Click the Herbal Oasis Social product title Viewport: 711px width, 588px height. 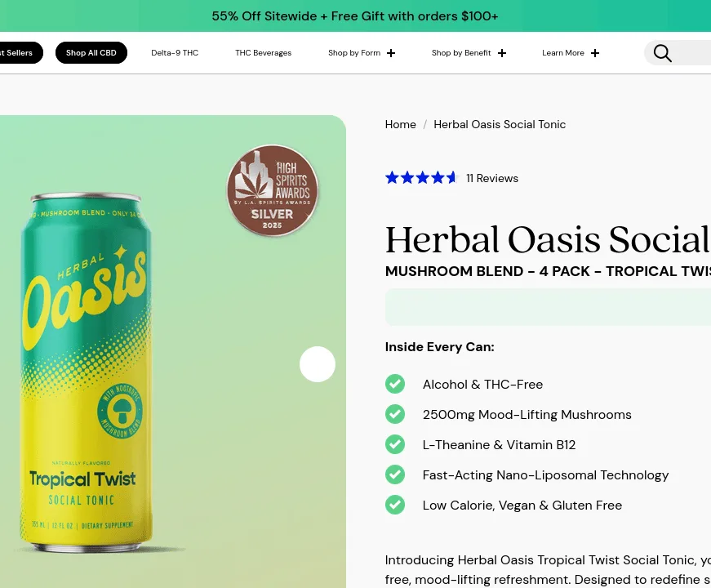pos(548,239)
